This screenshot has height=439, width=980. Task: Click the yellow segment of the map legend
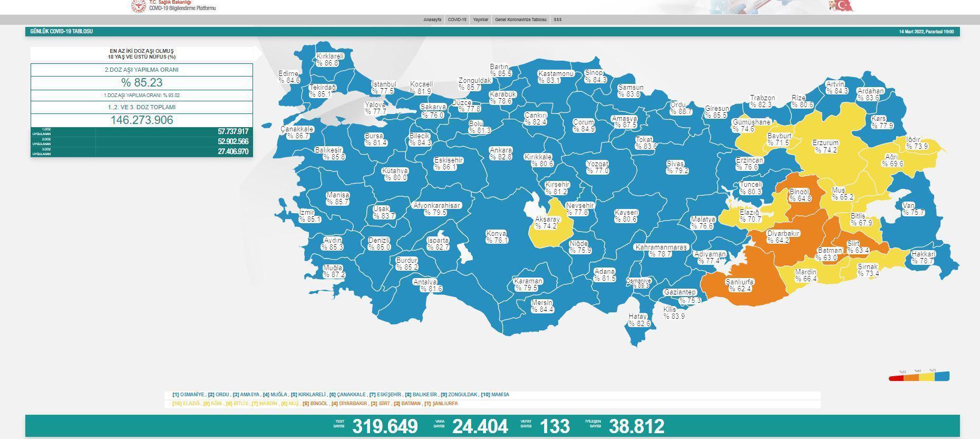pos(927,376)
